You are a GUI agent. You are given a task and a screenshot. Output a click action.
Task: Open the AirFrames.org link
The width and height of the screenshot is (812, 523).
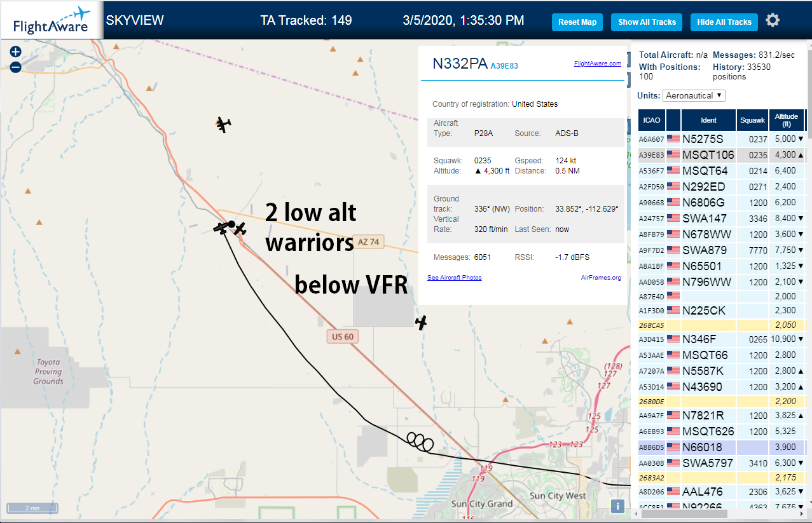click(x=601, y=278)
